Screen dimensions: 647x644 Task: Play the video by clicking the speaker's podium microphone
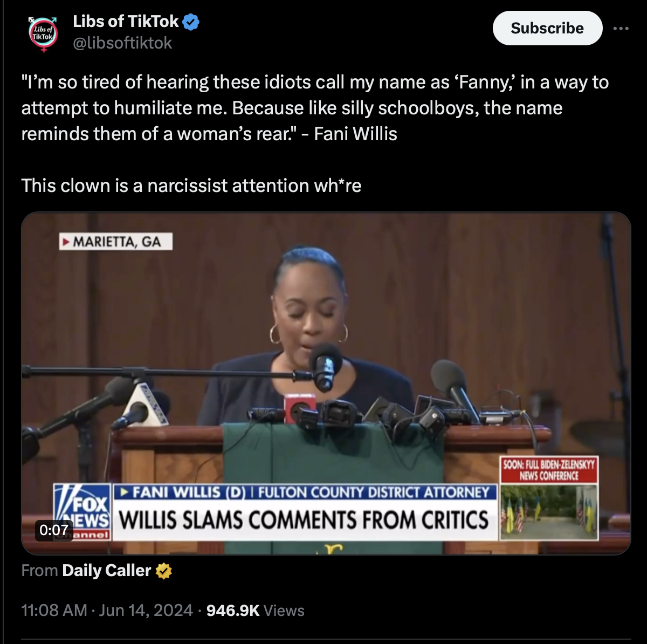tap(325, 366)
